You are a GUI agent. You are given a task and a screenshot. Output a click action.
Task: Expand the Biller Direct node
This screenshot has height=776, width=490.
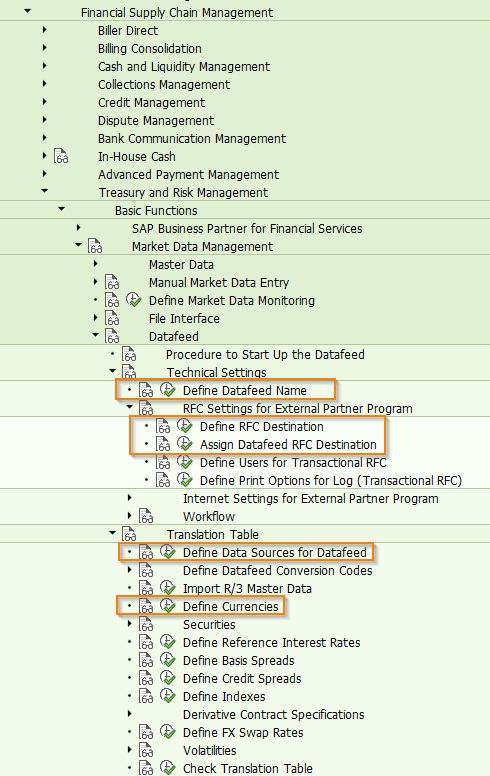45,30
